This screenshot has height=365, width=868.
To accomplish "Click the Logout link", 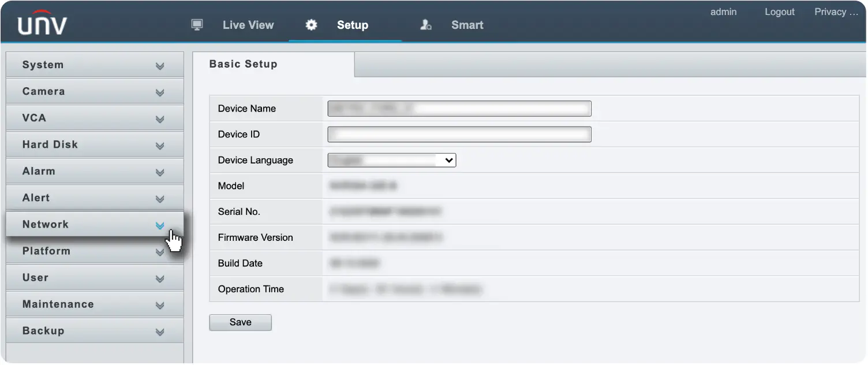I will (780, 12).
